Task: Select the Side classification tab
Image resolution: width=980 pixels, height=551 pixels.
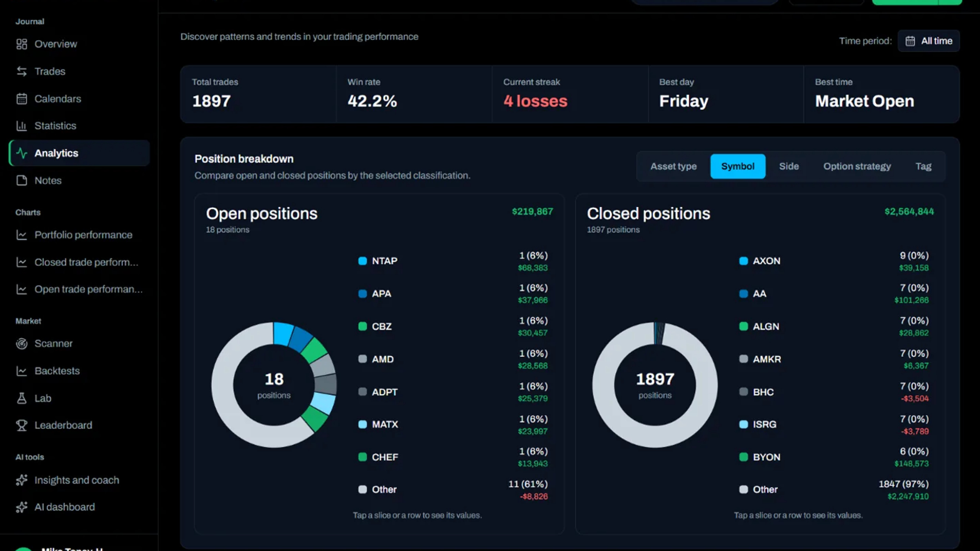Action: pos(789,166)
